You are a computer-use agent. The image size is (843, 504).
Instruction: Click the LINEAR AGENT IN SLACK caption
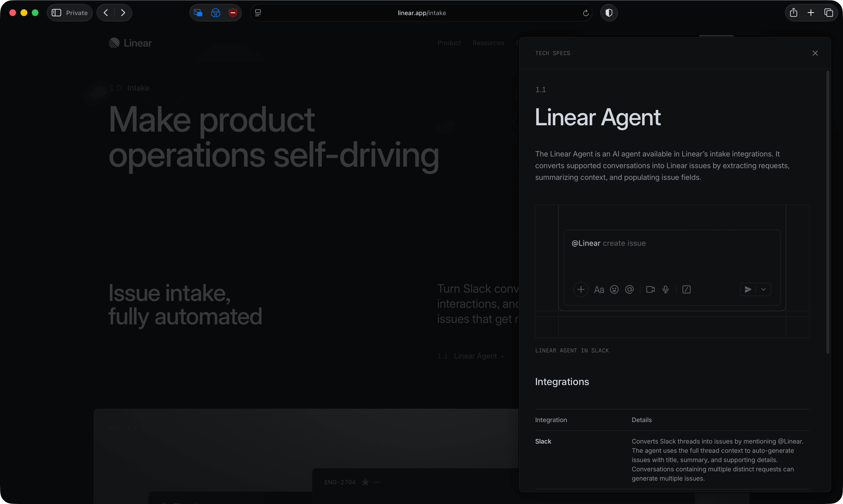(572, 350)
